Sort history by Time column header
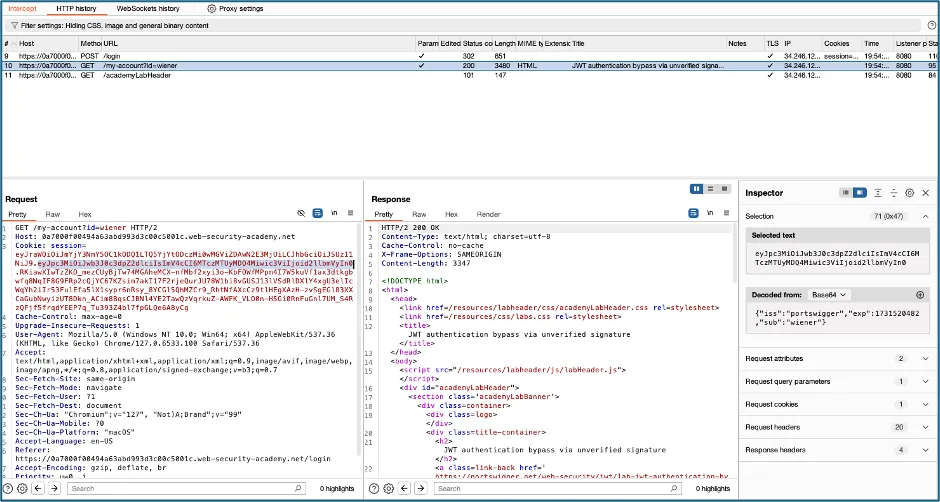The height and width of the screenshot is (502, 940). [878, 44]
